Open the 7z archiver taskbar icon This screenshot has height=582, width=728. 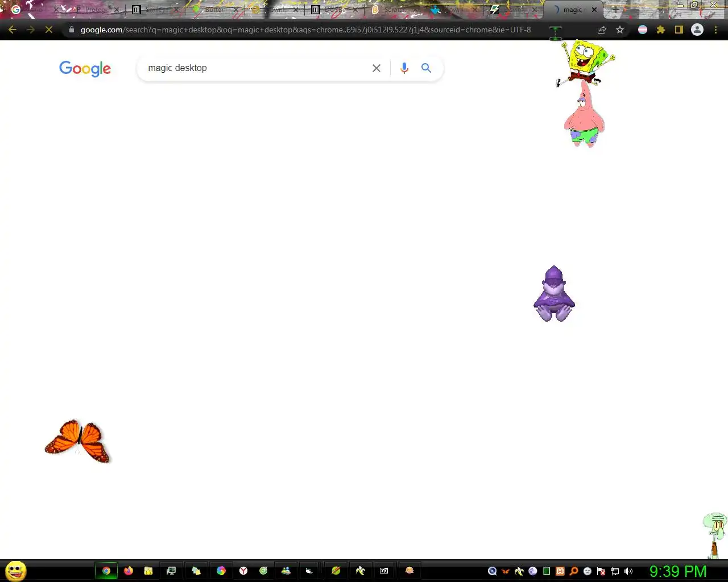[384, 571]
